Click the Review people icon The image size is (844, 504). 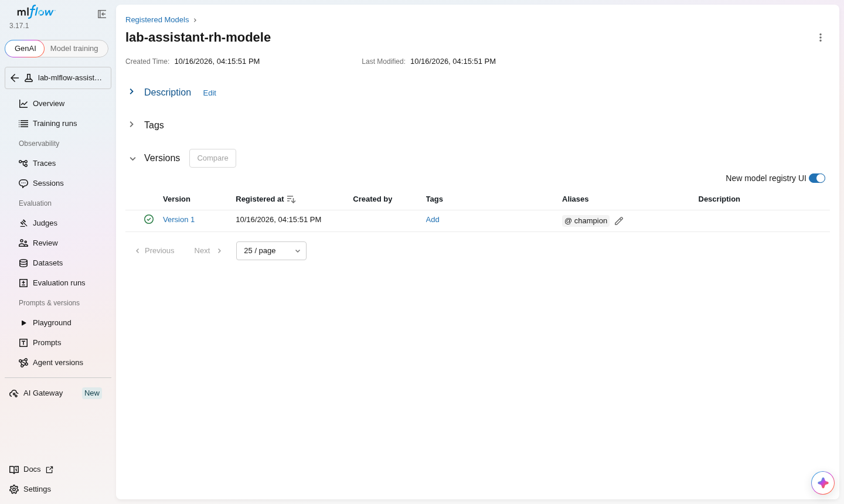(x=23, y=243)
